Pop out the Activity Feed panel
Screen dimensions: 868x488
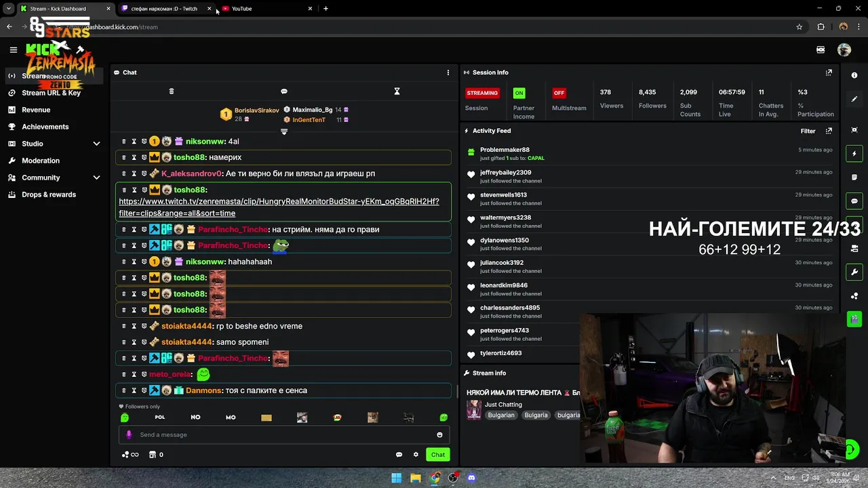point(829,131)
